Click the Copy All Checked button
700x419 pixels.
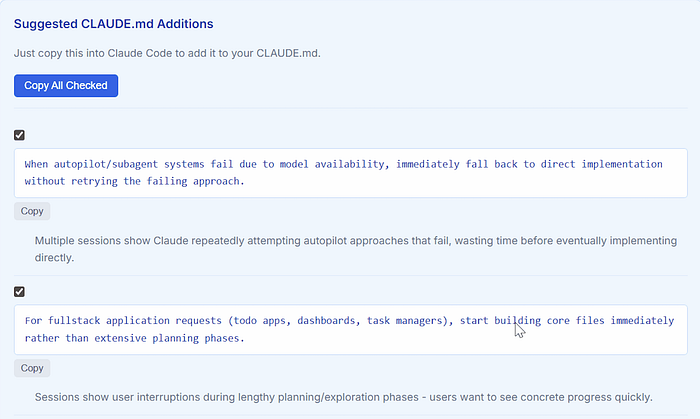(66, 86)
